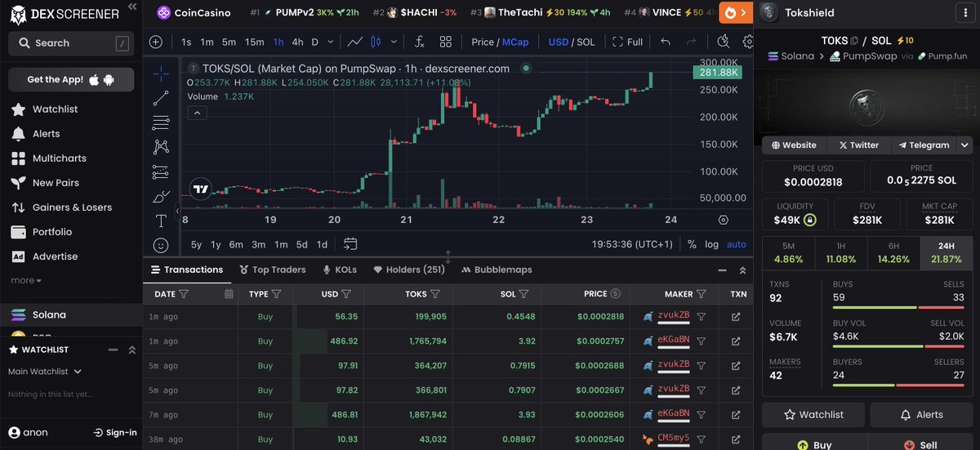Toggle the log scale
Screen dimensions: 980x450
(711, 244)
